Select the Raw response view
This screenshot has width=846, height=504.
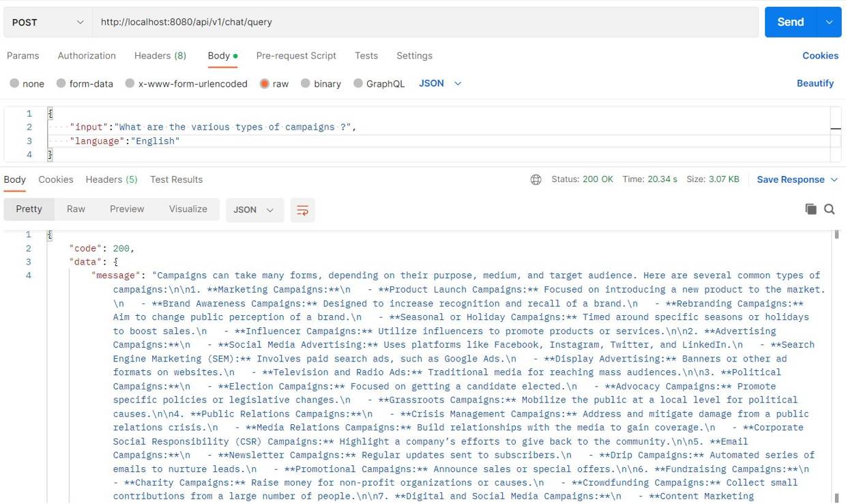(76, 209)
